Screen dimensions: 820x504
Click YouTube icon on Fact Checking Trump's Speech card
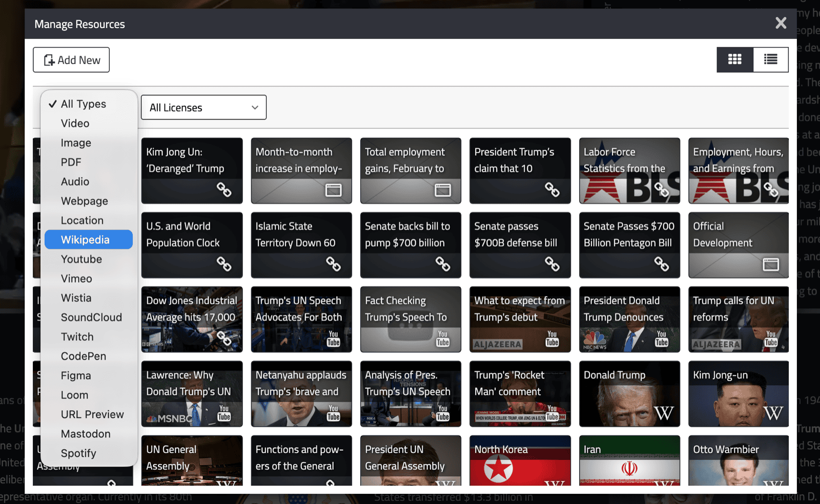click(x=443, y=339)
